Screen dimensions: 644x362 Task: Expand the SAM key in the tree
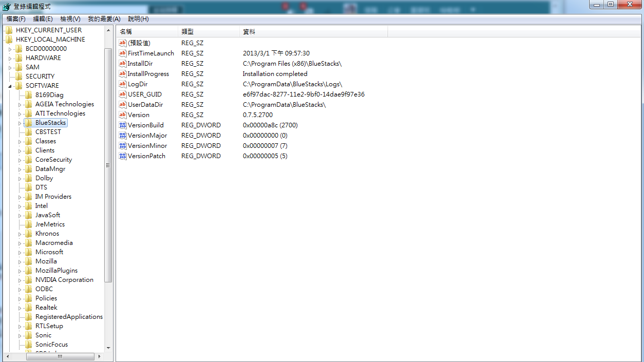(x=10, y=67)
